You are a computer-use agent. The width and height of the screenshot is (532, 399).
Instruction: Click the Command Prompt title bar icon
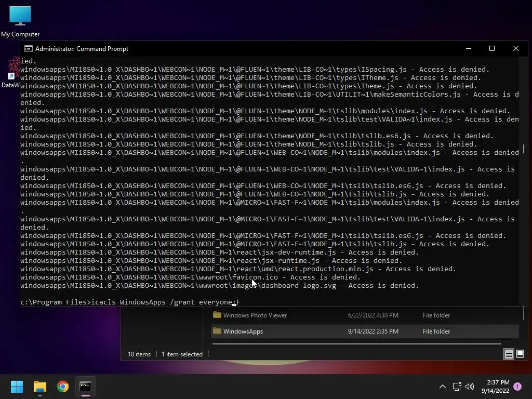(29, 49)
